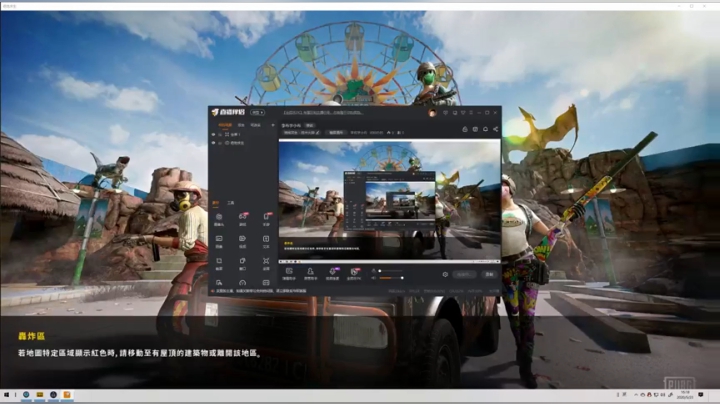Add a text source with the T icon
The width and height of the screenshot is (720, 404).
click(x=266, y=241)
